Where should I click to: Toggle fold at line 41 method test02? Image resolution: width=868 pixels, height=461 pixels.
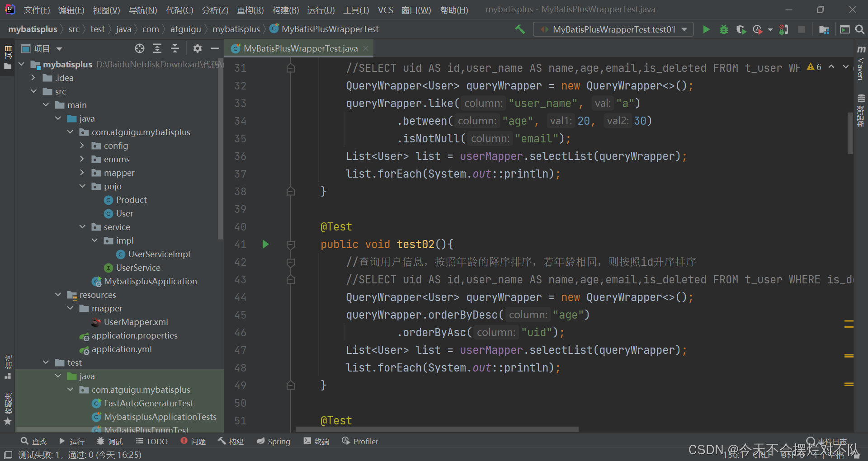tap(291, 245)
